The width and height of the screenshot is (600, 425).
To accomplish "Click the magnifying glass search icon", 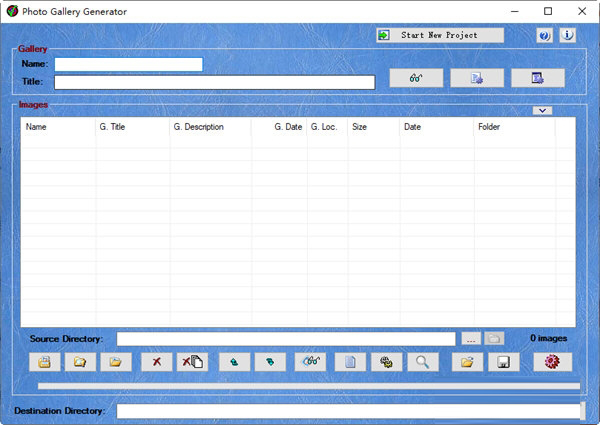I will click(423, 362).
